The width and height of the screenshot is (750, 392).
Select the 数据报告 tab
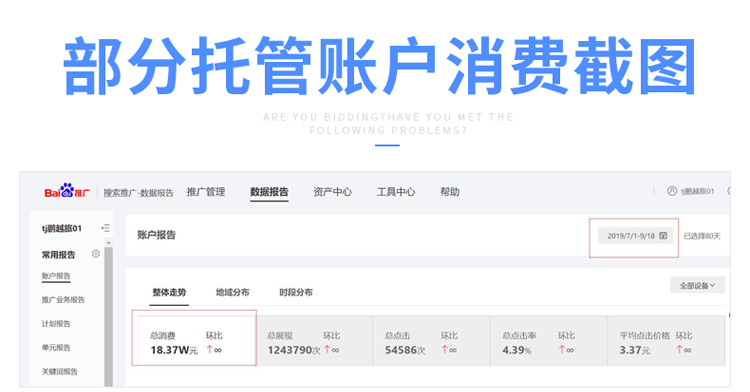[x=269, y=192]
